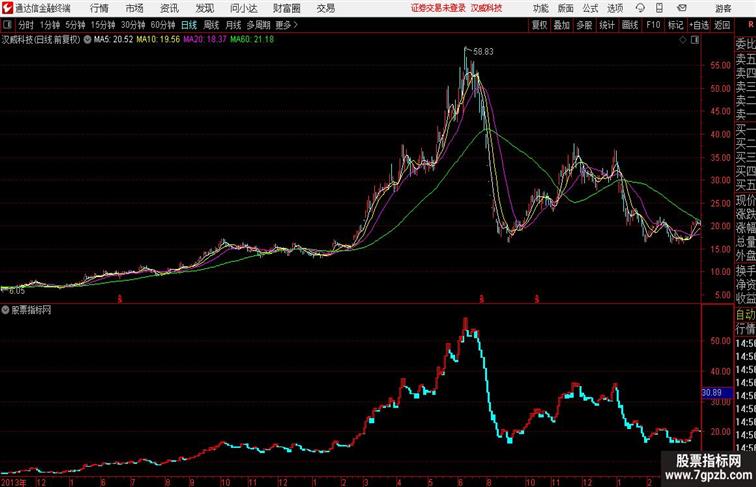756x487 pixels.
Task: Switch to 分时 period tab
Action: pos(26,25)
